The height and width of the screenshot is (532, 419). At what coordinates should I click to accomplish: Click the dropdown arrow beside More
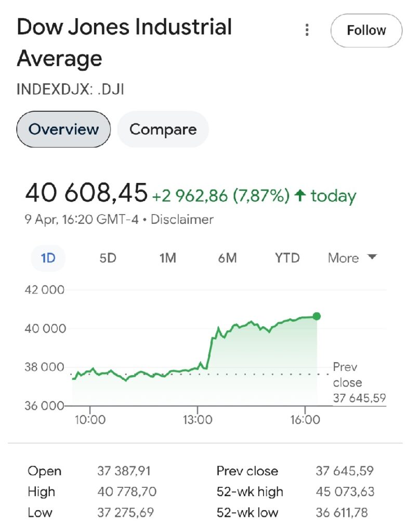pos(372,257)
